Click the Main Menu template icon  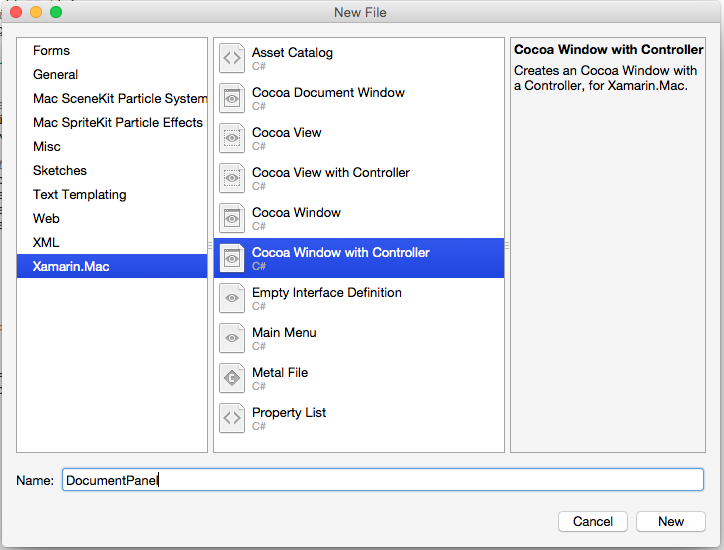pyautogui.click(x=232, y=338)
